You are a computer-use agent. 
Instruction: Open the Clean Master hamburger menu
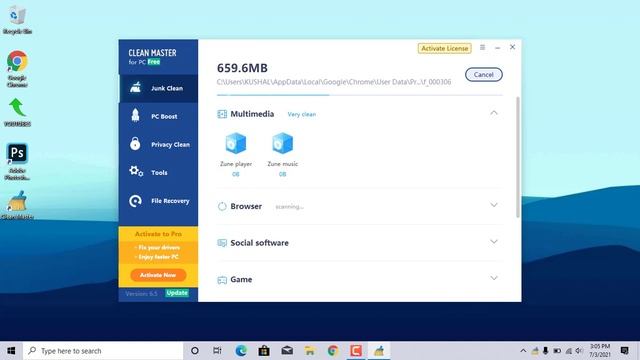tap(482, 47)
